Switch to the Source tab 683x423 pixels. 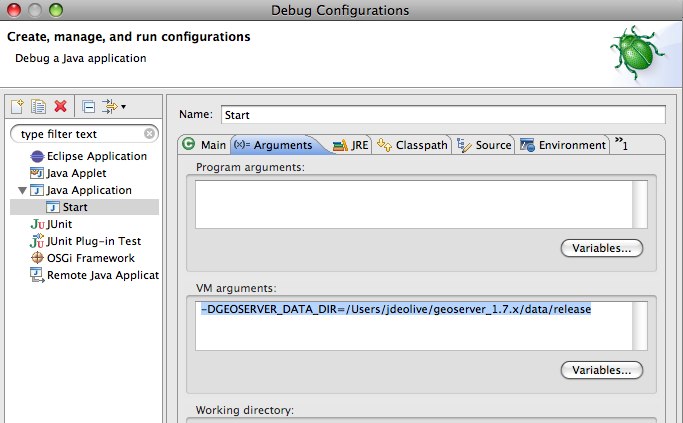point(485,145)
